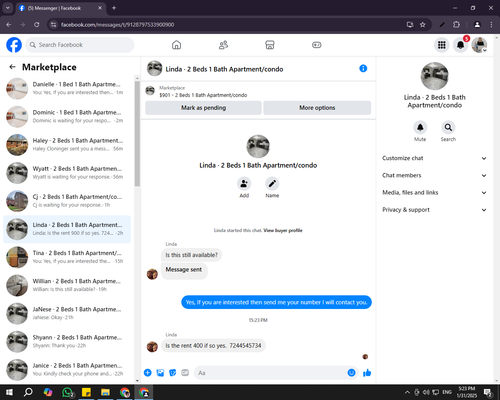Open browser extensions puzzle icon
Viewport: 500px width, 400px height.
pyautogui.click(x=456, y=25)
